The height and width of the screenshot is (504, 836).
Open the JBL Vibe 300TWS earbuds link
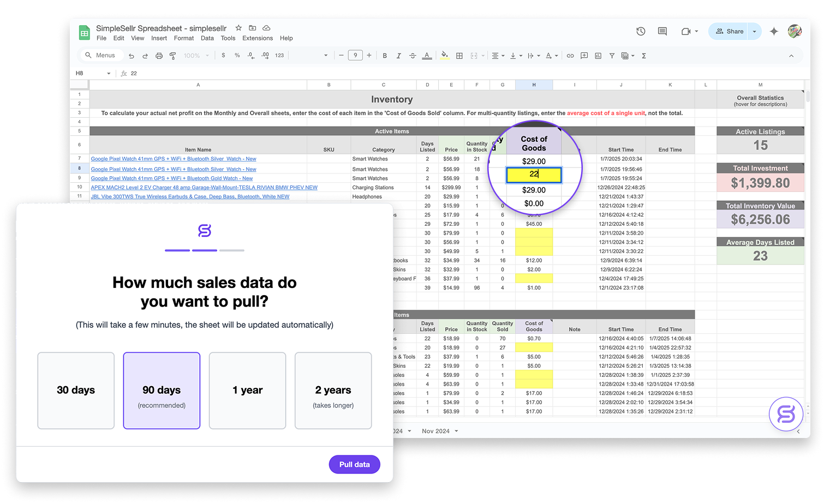190,197
